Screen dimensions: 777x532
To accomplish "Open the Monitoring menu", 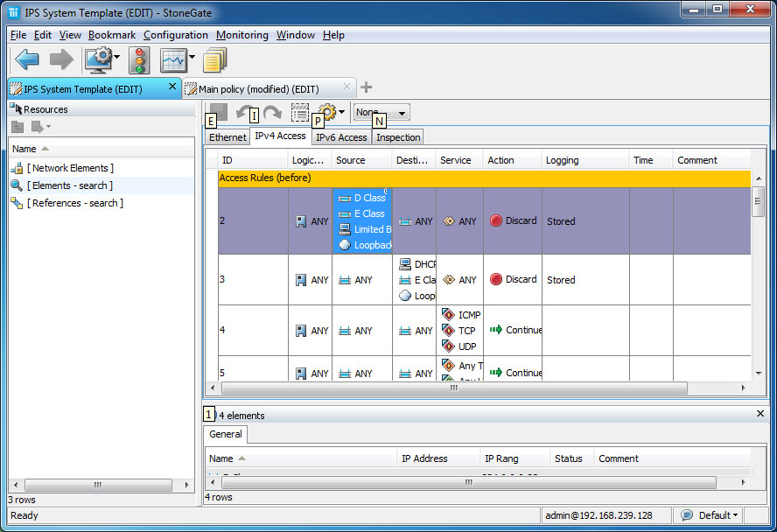I will pyautogui.click(x=241, y=35).
